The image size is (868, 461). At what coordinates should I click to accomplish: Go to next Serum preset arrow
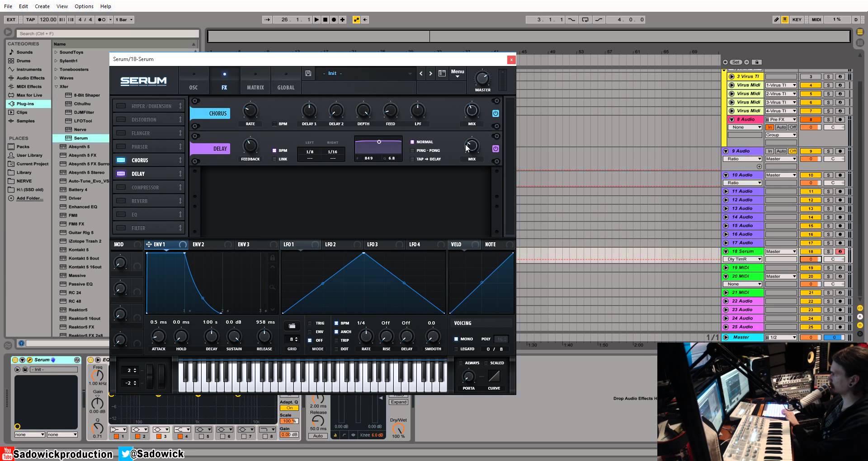point(430,73)
